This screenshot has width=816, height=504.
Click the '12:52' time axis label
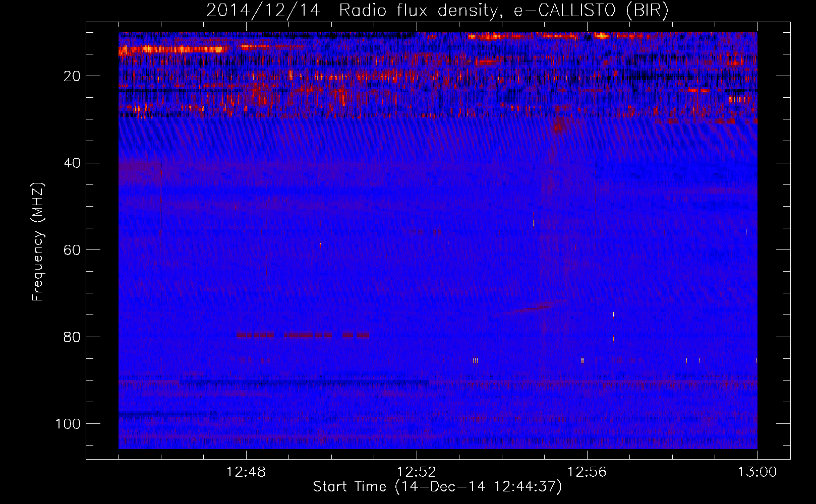417,472
